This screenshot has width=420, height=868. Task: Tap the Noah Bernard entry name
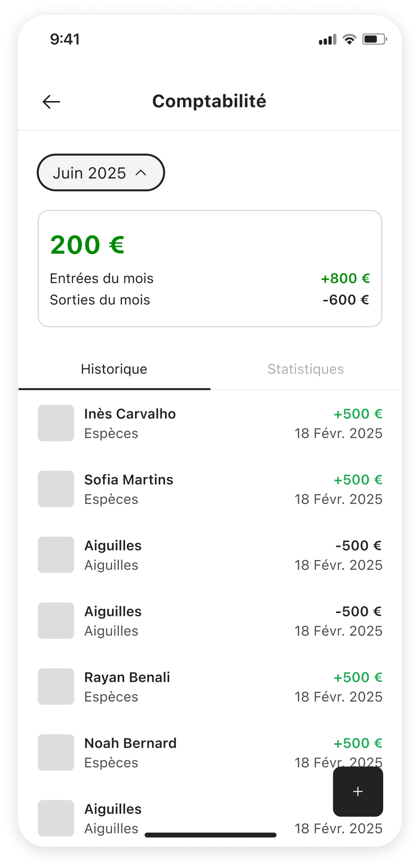130,743
